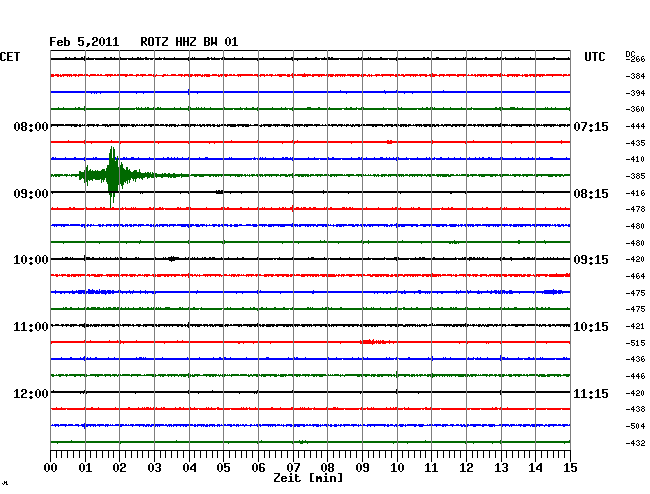The width and height of the screenshot is (650, 494).
Task: Click the DC offset value '-436'
Action: click(x=635, y=359)
